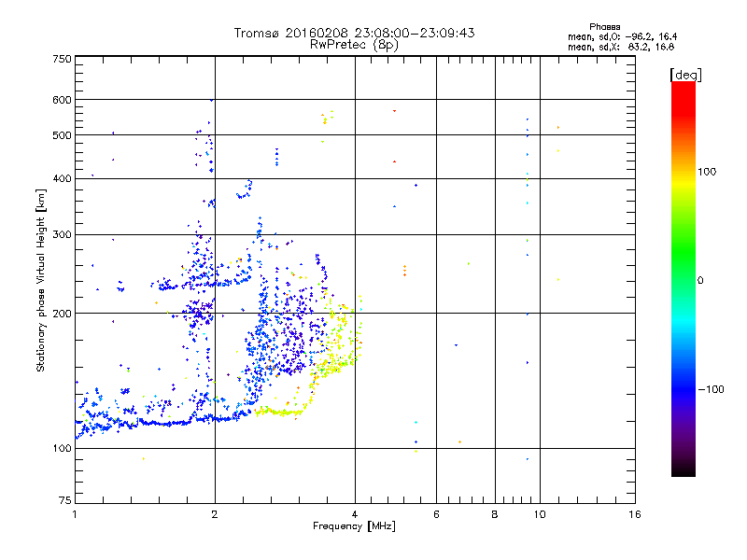The width and height of the screenshot is (747, 560).
Task: Click the x-axis label "6"
Action: point(436,514)
